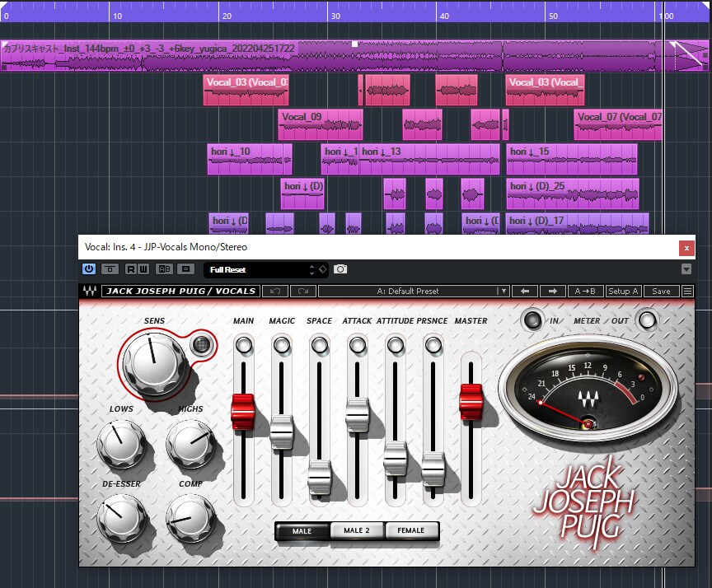Click the camera snapshot icon

340,269
